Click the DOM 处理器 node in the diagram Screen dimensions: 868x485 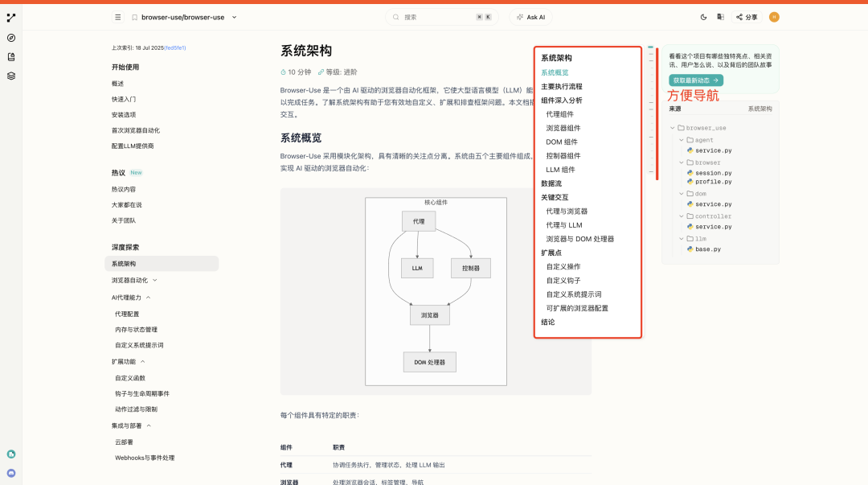pyautogui.click(x=429, y=362)
